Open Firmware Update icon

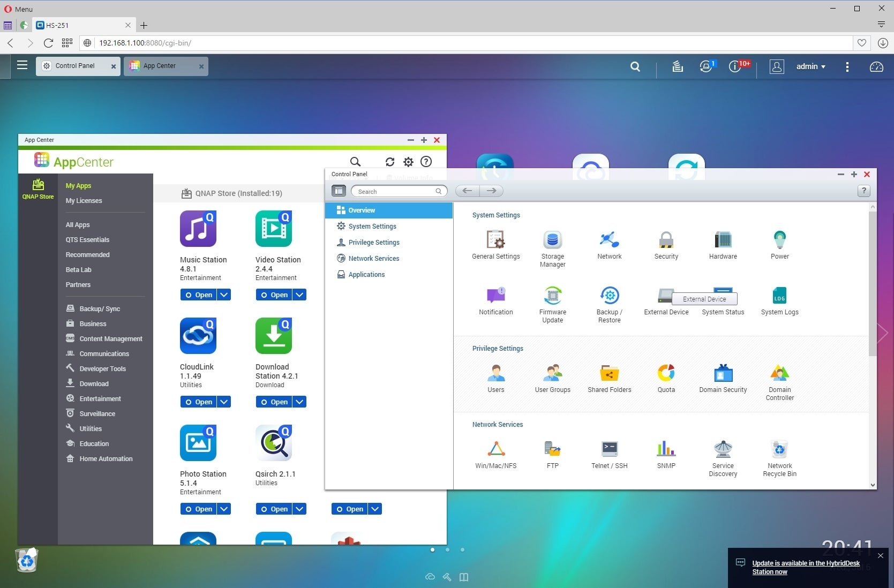(552, 296)
